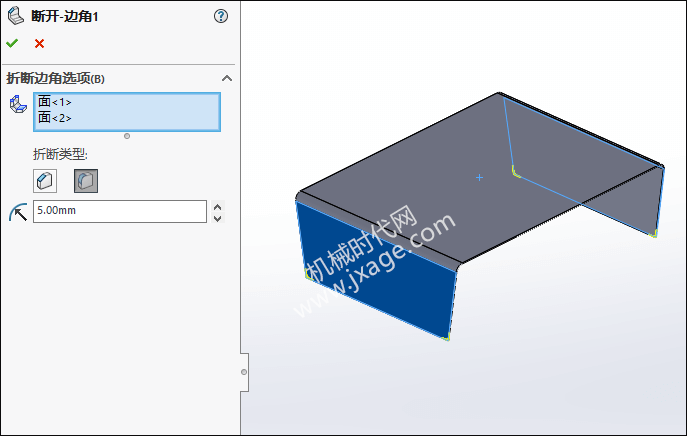This screenshot has height=436, width=687.
Task: Click the corner faces selection icon
Action: 18,105
